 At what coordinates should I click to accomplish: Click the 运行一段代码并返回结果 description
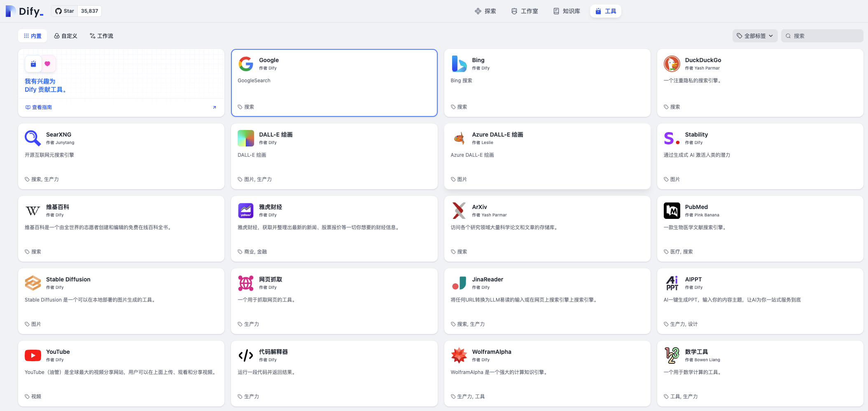click(x=266, y=372)
